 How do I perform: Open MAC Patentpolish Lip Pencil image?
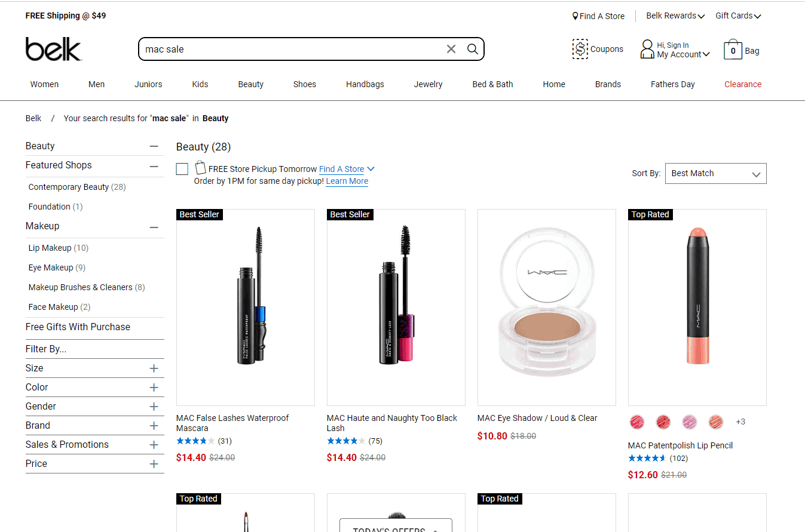point(697,307)
